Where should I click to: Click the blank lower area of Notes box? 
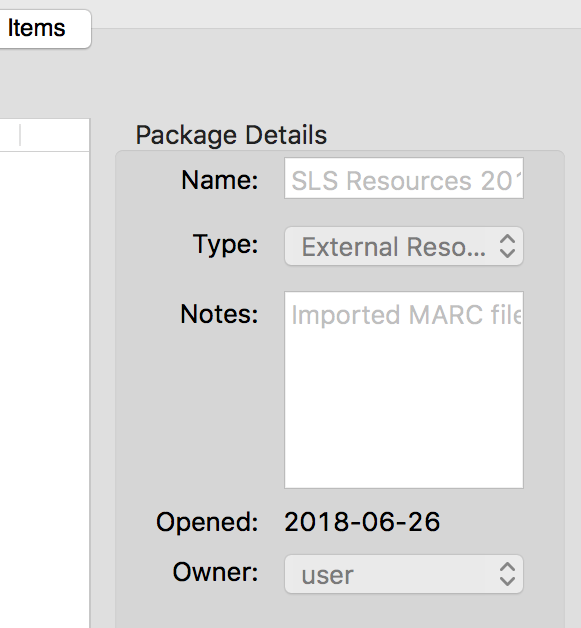pyautogui.click(x=404, y=409)
